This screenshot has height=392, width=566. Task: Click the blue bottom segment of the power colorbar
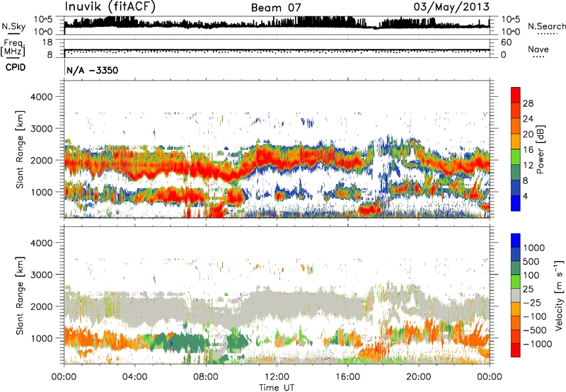[516, 203]
